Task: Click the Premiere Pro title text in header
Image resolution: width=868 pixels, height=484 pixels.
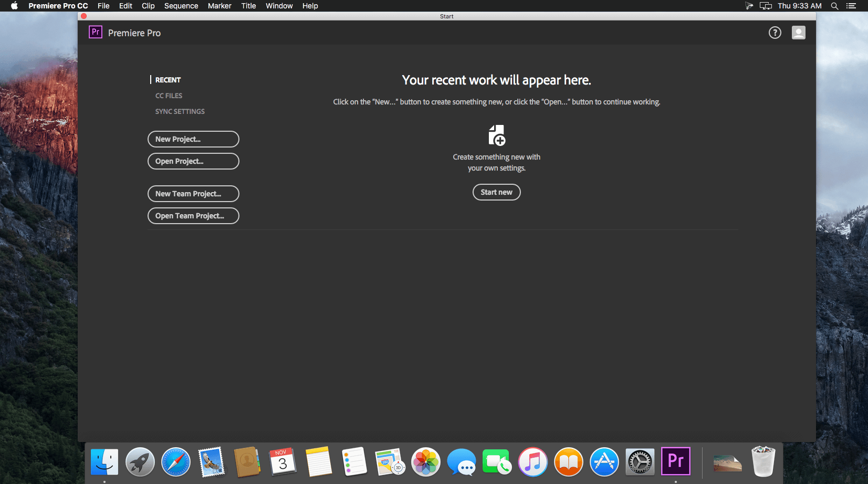Action: [x=134, y=33]
